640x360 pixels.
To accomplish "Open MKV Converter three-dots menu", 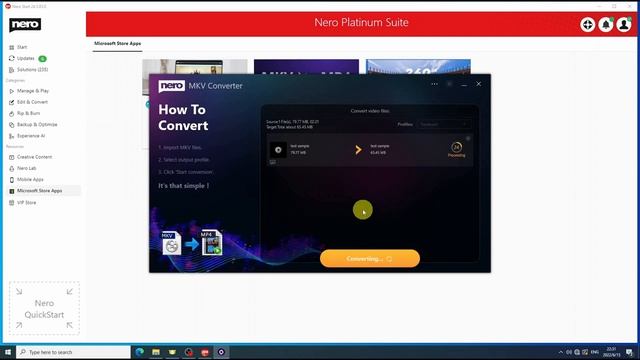I will pos(434,84).
